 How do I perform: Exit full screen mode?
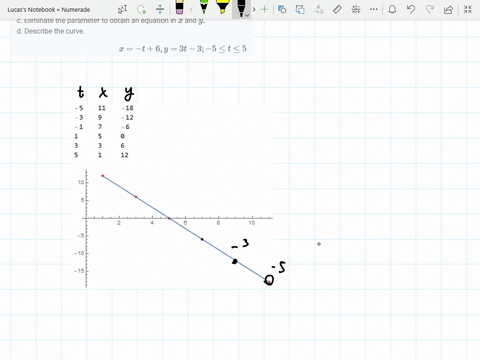[468, 9]
